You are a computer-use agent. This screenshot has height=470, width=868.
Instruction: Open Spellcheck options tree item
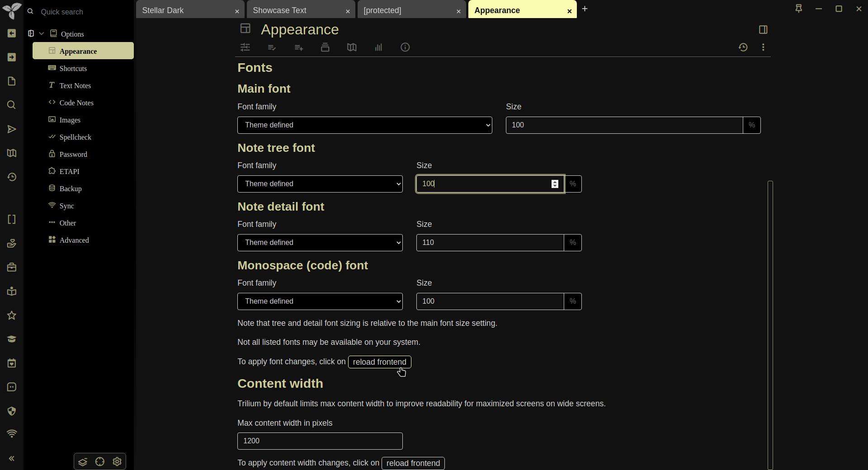coord(75,137)
